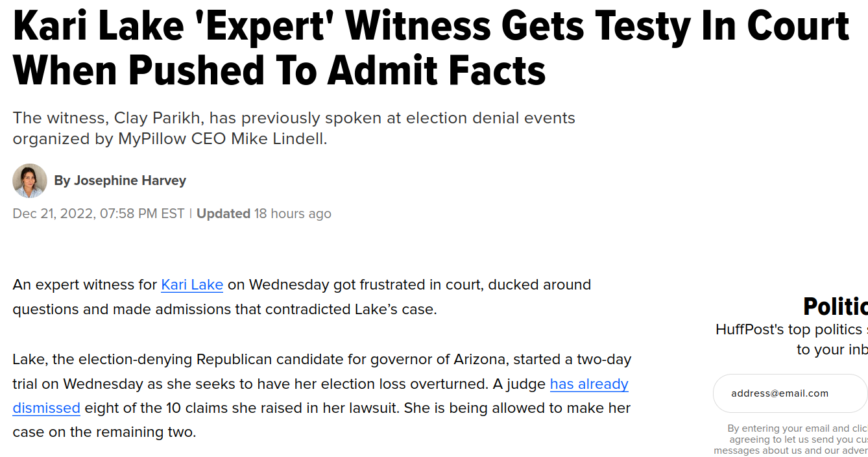The image size is (868, 457).
Task: Click the 'By entering your email' disclaimer text
Action: coord(791,439)
